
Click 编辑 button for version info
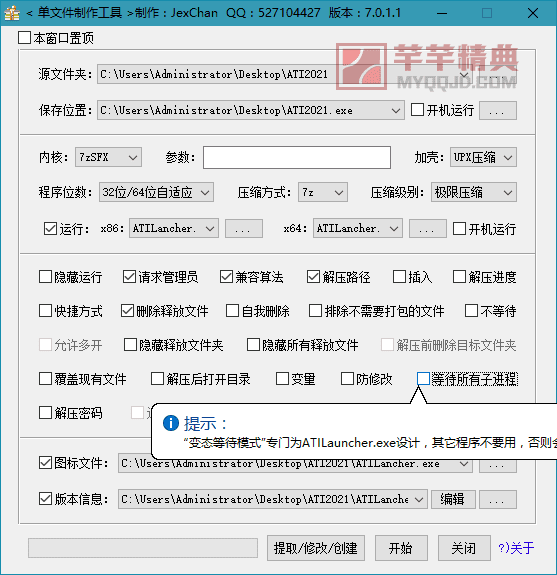coord(453,499)
